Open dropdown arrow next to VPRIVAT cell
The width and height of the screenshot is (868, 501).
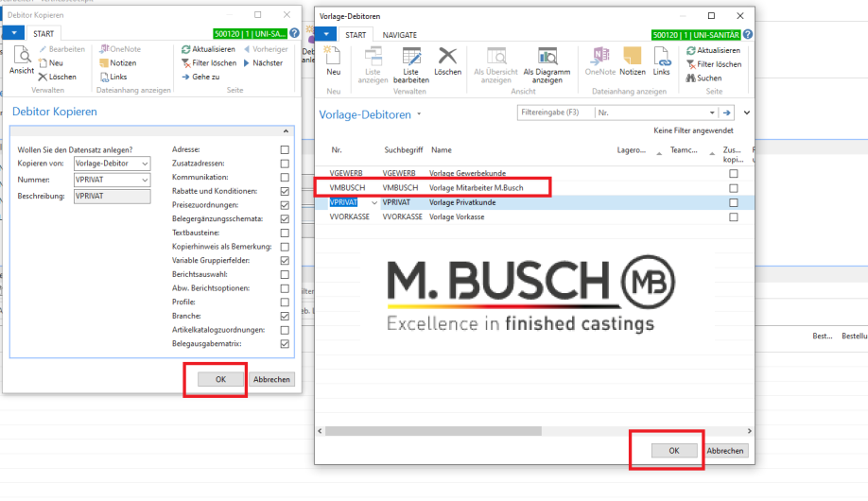point(374,202)
